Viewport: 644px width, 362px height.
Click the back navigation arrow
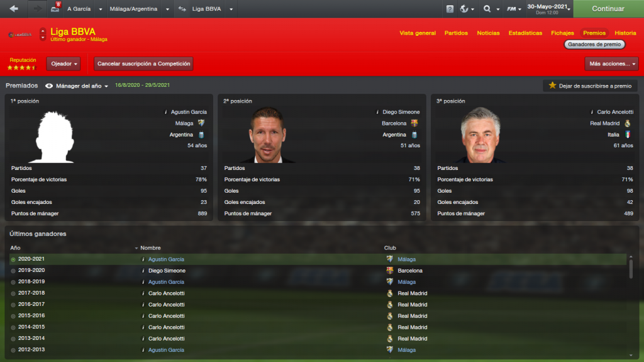14,9
